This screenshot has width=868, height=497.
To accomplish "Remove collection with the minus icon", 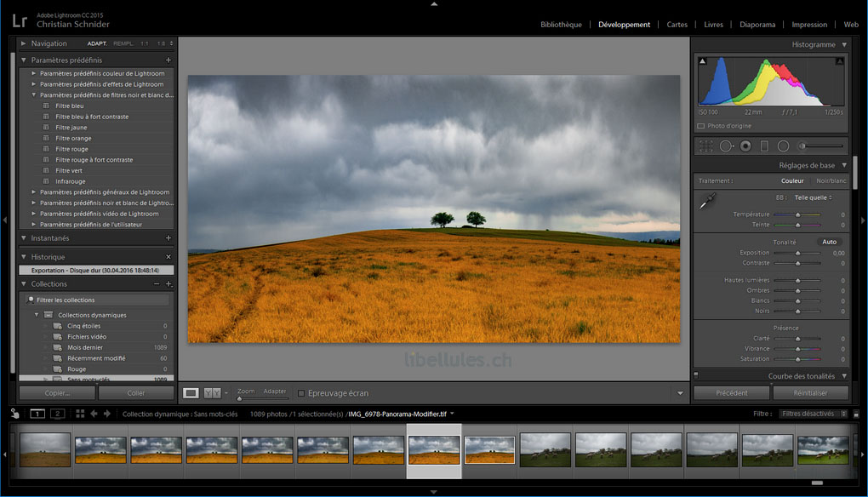I will [157, 284].
